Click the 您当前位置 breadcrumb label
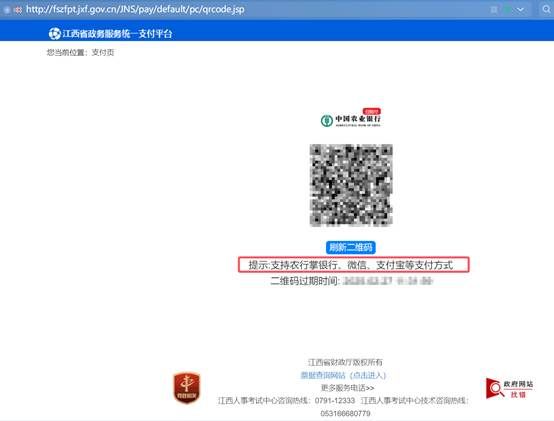Viewport: 554px width, 421px height. [x=66, y=53]
